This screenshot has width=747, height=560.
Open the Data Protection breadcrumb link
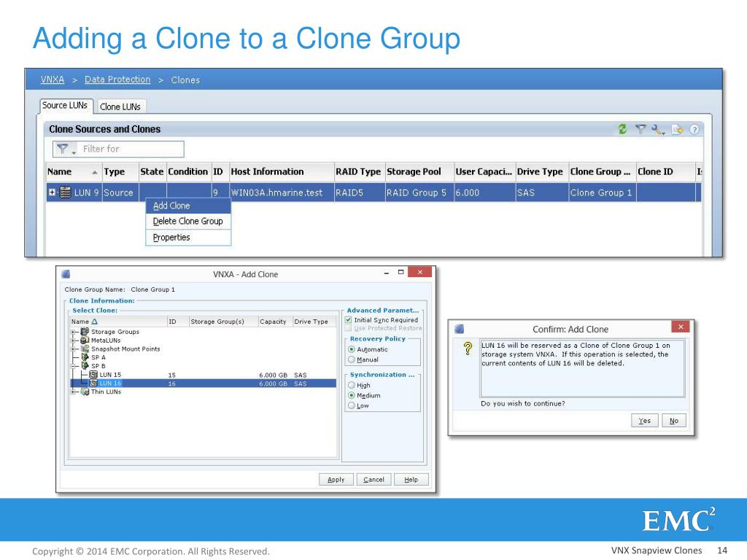point(117,79)
